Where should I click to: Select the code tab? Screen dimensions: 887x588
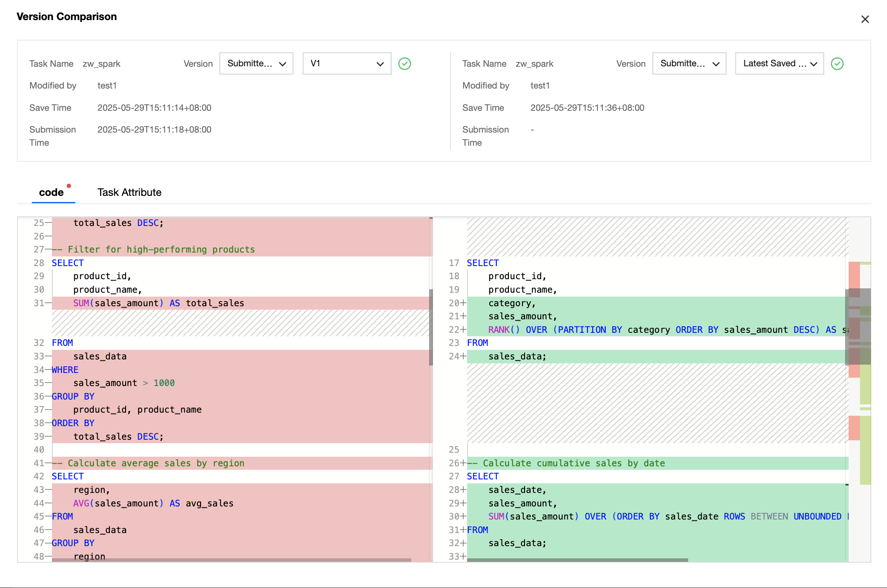click(51, 192)
